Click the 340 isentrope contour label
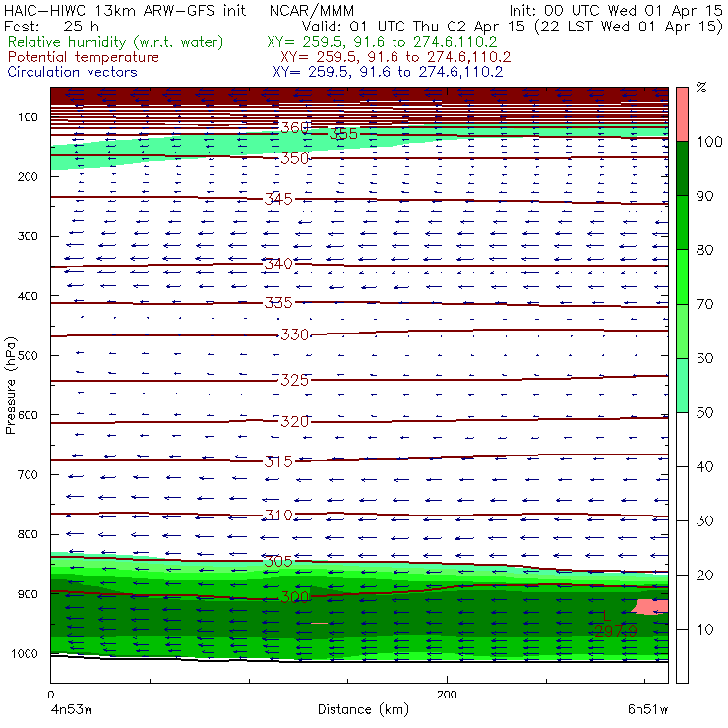This screenshot has height=728, width=728. coord(278,264)
